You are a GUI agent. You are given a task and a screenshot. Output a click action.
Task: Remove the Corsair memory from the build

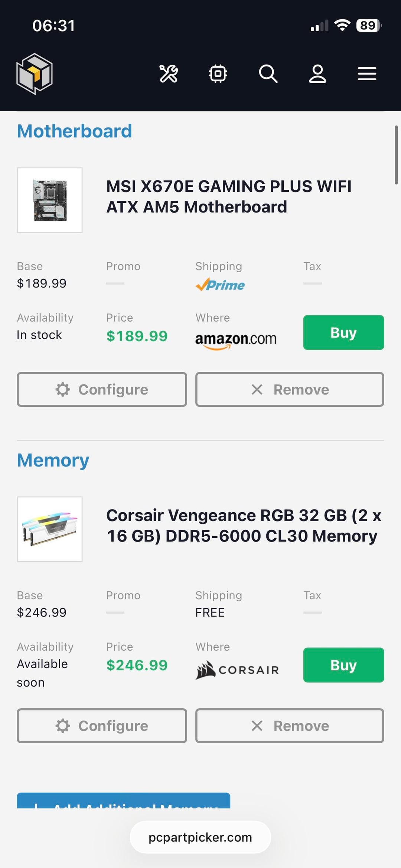click(x=290, y=726)
